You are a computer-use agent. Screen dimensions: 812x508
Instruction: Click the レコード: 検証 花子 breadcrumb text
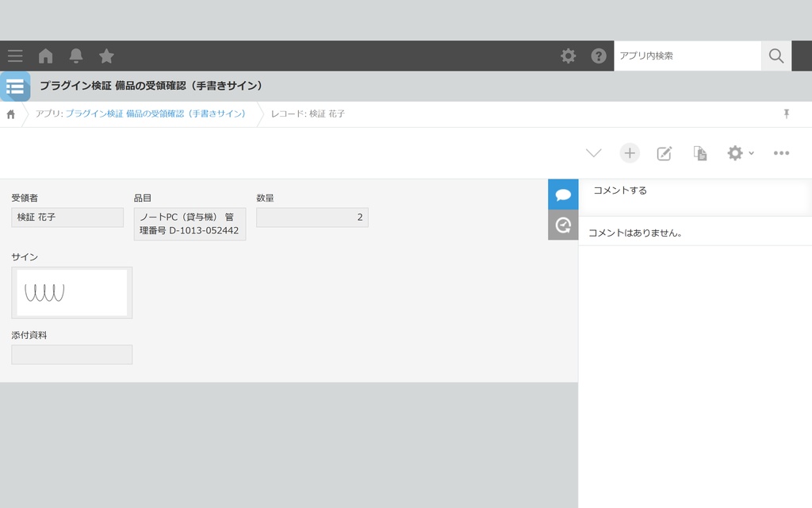click(308, 114)
